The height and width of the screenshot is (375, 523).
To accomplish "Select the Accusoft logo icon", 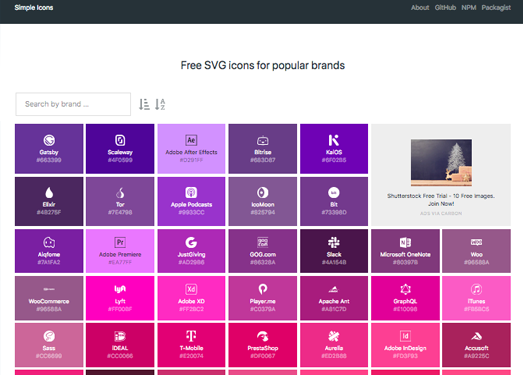I will coord(476,336).
